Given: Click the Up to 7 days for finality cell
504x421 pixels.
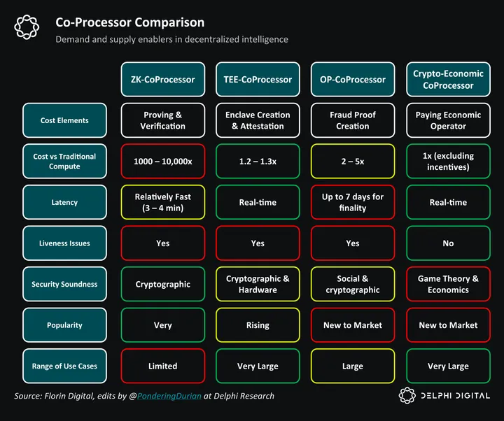Looking at the screenshot, I should [x=353, y=202].
